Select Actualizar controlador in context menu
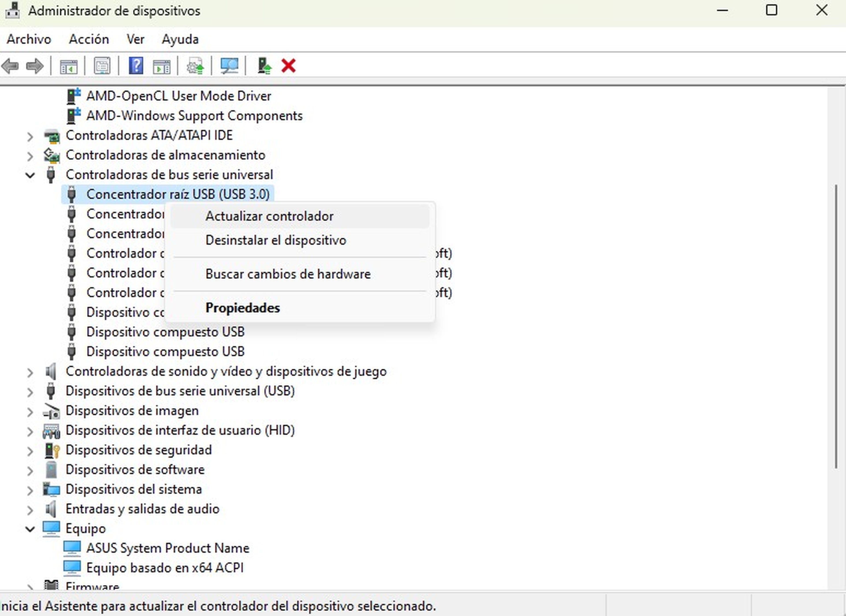 tap(269, 216)
